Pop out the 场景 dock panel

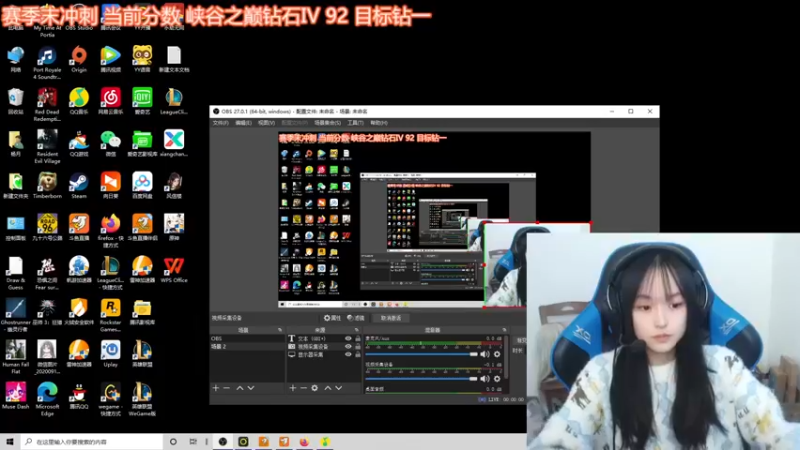280,330
